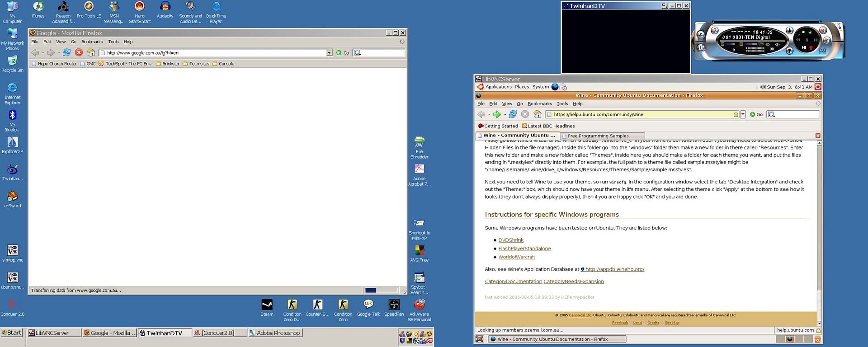
Task: Open Tools menu in Google Firefox window
Action: (113, 42)
